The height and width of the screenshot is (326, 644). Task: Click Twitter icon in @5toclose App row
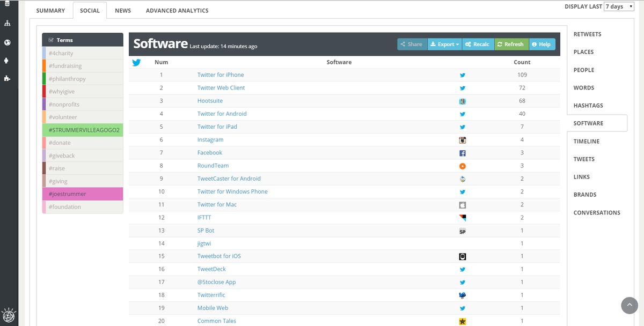coord(462,283)
